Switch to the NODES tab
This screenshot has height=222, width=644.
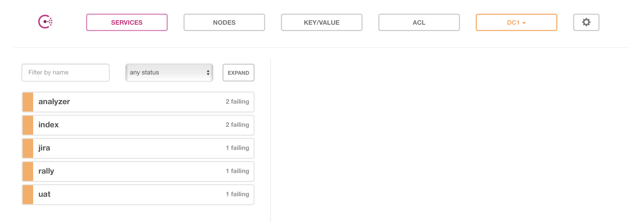pos(224,22)
